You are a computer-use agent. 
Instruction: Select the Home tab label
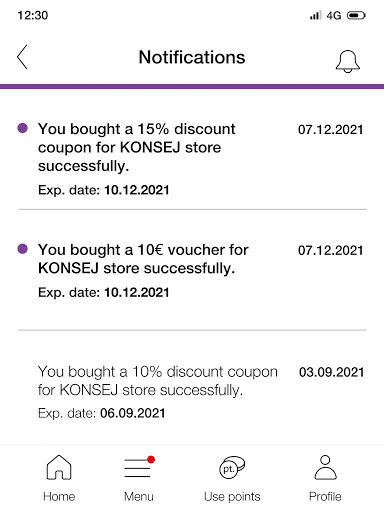tap(59, 496)
